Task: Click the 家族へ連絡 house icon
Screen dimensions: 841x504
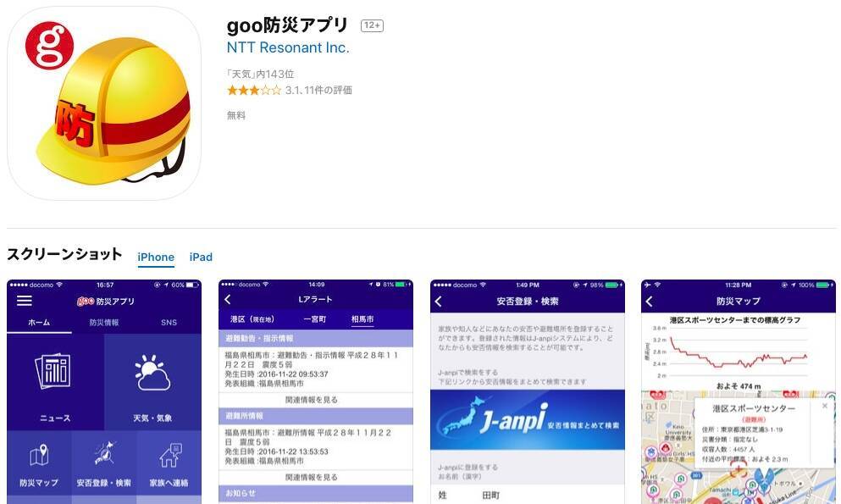Action: point(169,455)
